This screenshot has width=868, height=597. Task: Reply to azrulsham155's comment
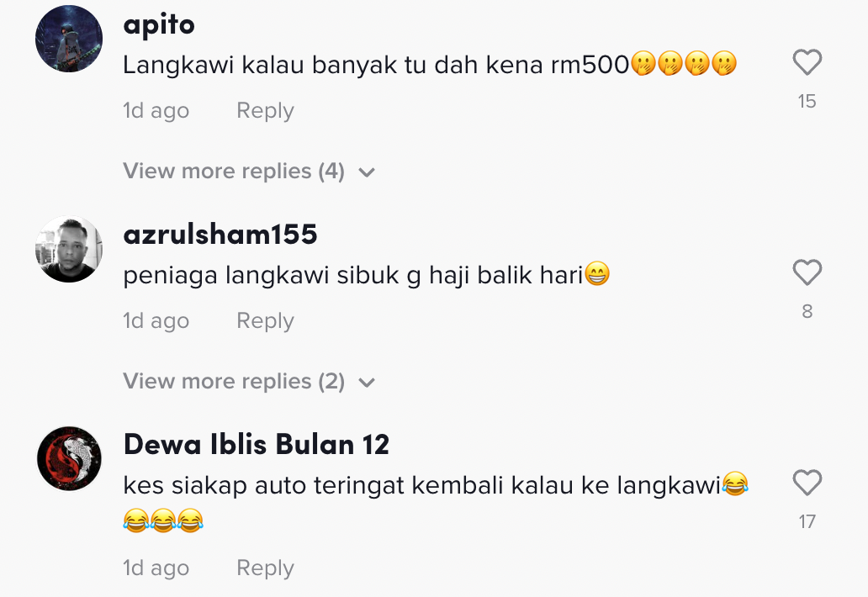(x=265, y=321)
